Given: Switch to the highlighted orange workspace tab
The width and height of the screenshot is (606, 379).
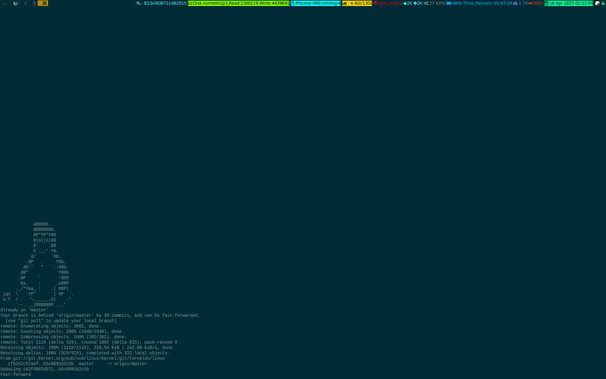Looking at the screenshot, I should pos(43,3).
